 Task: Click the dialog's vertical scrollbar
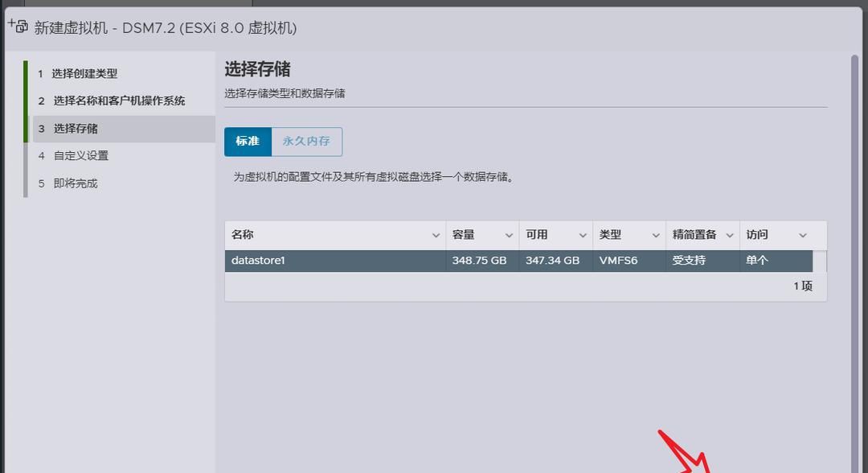(x=854, y=241)
